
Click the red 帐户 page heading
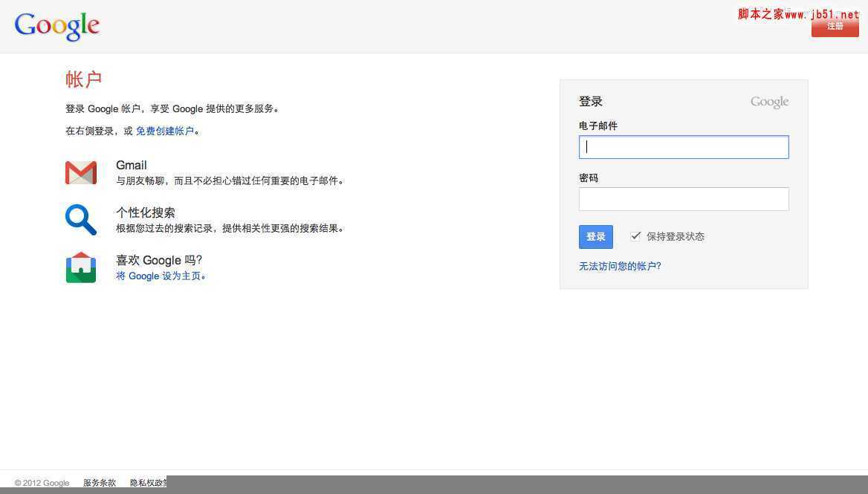(83, 79)
